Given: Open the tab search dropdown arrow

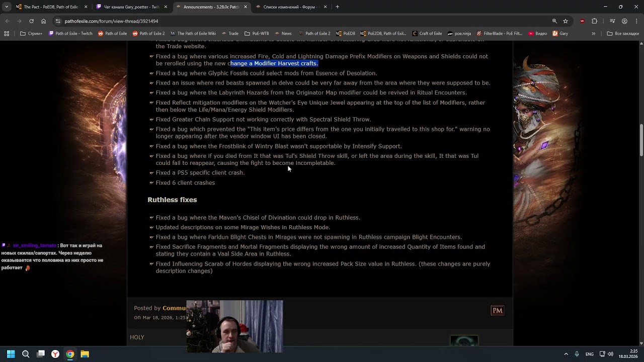Looking at the screenshot, I should [x=7, y=7].
